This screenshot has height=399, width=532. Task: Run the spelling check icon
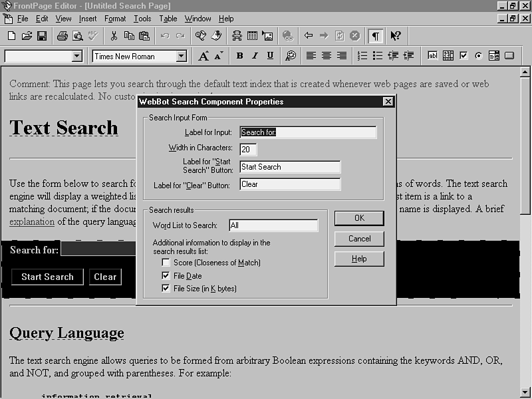pos(93,36)
